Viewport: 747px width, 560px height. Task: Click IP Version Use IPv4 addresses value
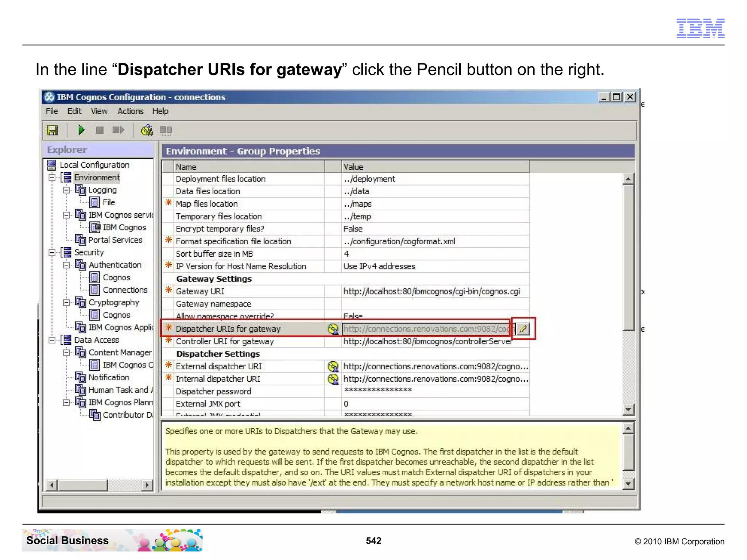pos(435,267)
